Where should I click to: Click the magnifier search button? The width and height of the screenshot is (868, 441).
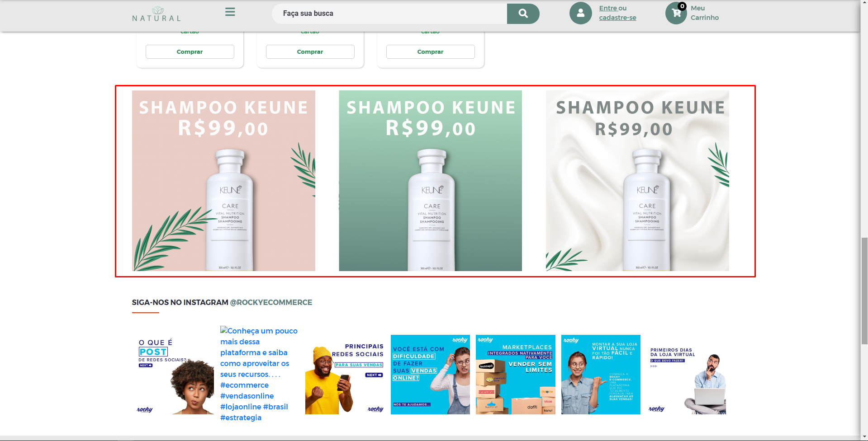[523, 14]
